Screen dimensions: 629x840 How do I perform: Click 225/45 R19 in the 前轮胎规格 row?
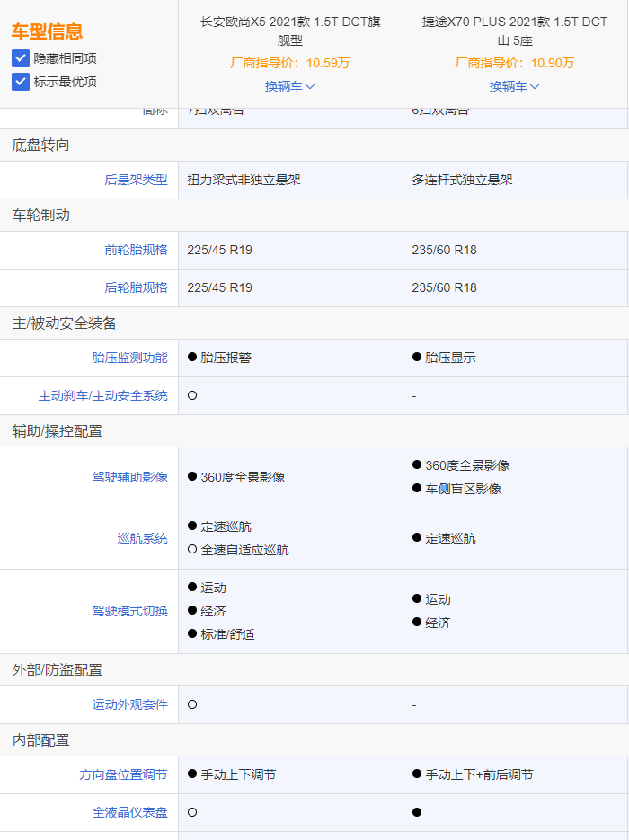pyautogui.click(x=219, y=250)
